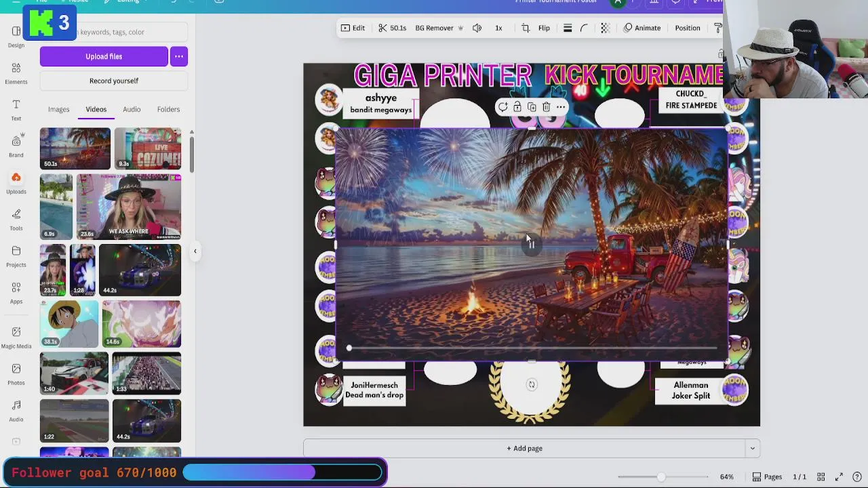The width and height of the screenshot is (868, 488).
Task: Click Edit video button
Action: point(353,28)
